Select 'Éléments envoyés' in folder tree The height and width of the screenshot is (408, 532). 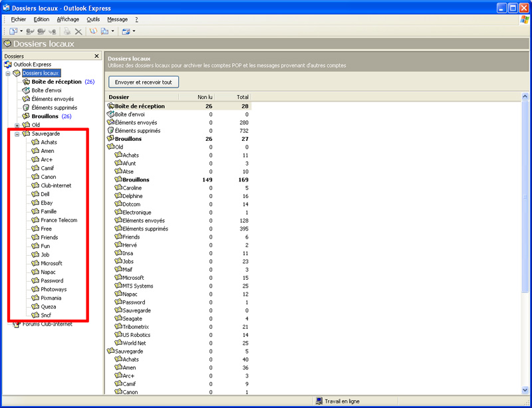53,99
